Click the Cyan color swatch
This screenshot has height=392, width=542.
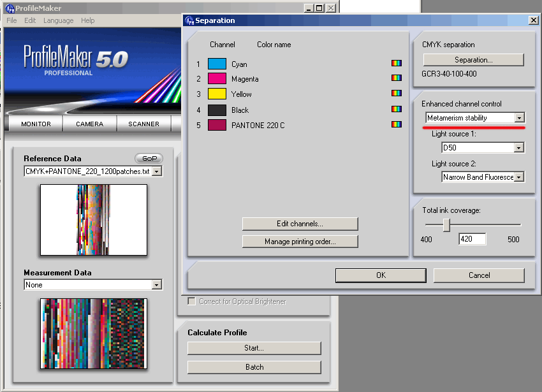pos(217,64)
